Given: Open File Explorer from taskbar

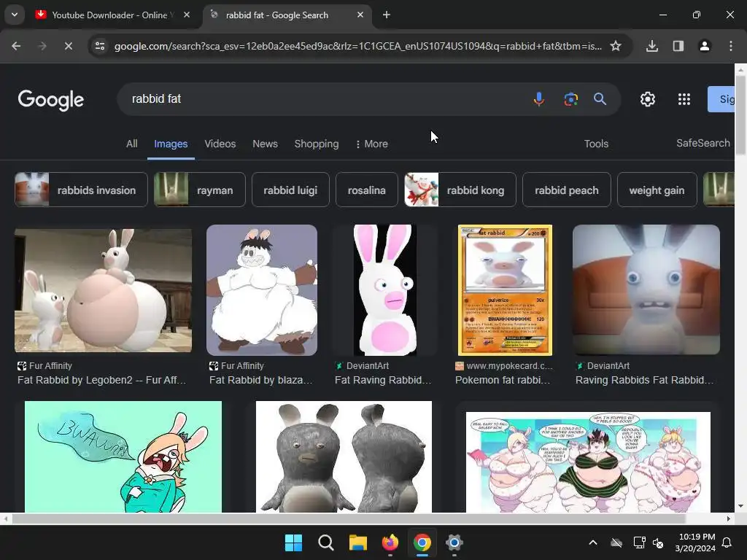Looking at the screenshot, I should click(357, 542).
